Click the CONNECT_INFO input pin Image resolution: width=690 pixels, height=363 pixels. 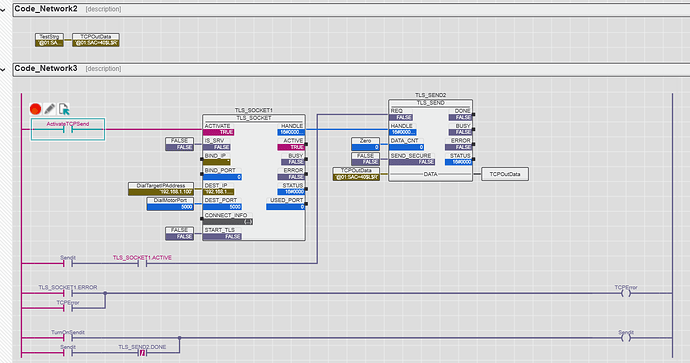(x=228, y=219)
